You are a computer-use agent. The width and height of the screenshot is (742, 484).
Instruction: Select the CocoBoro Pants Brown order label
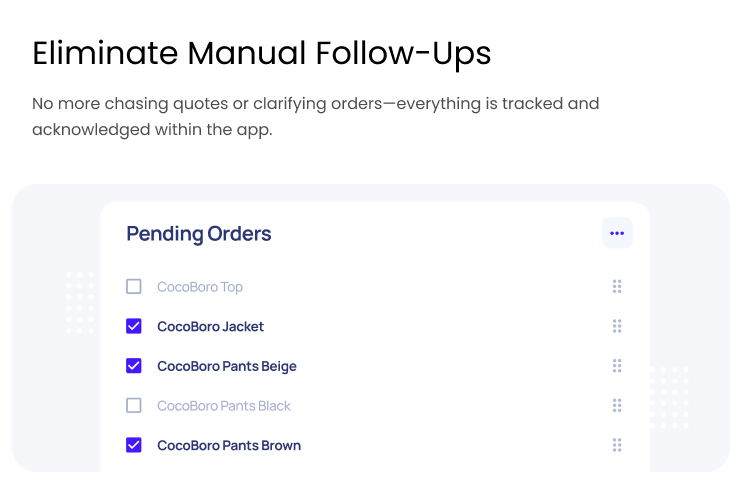tap(228, 445)
